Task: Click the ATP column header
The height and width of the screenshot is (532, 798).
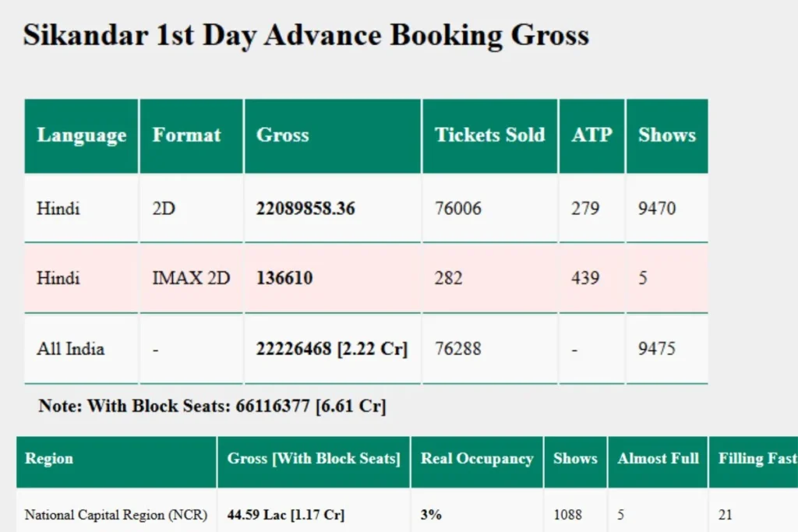Action: pos(591,136)
